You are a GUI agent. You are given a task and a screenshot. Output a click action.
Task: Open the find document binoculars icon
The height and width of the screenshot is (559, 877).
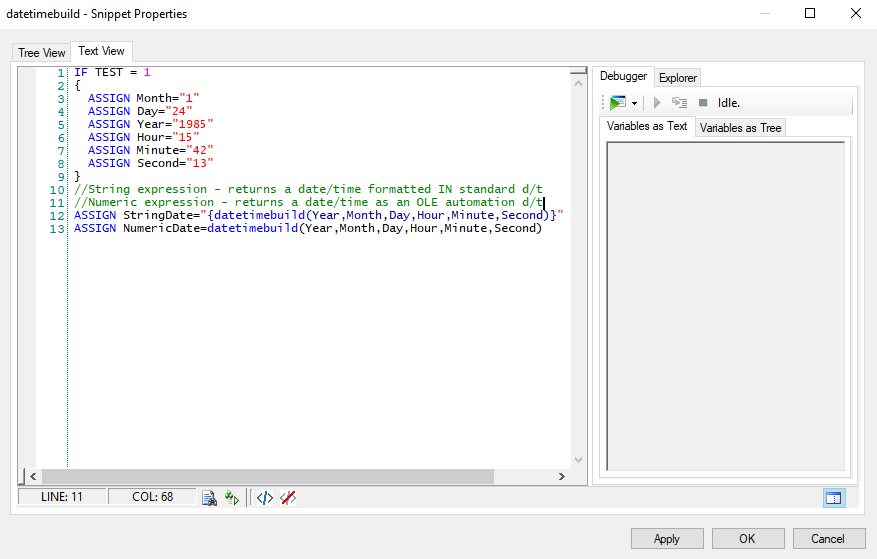coord(209,498)
